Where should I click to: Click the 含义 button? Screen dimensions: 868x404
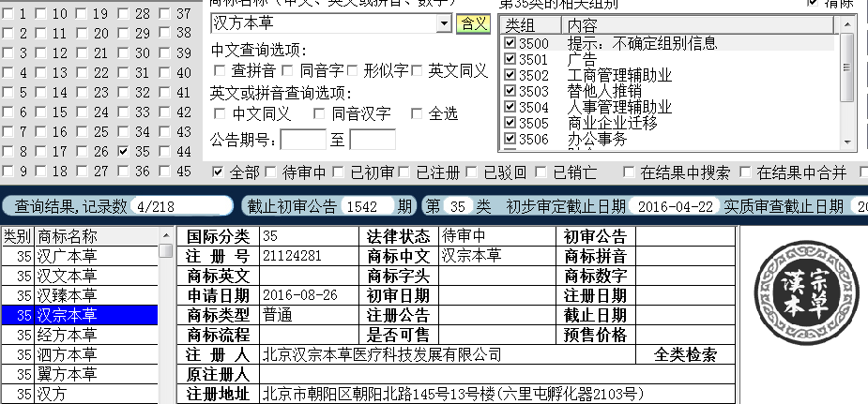coord(473,23)
